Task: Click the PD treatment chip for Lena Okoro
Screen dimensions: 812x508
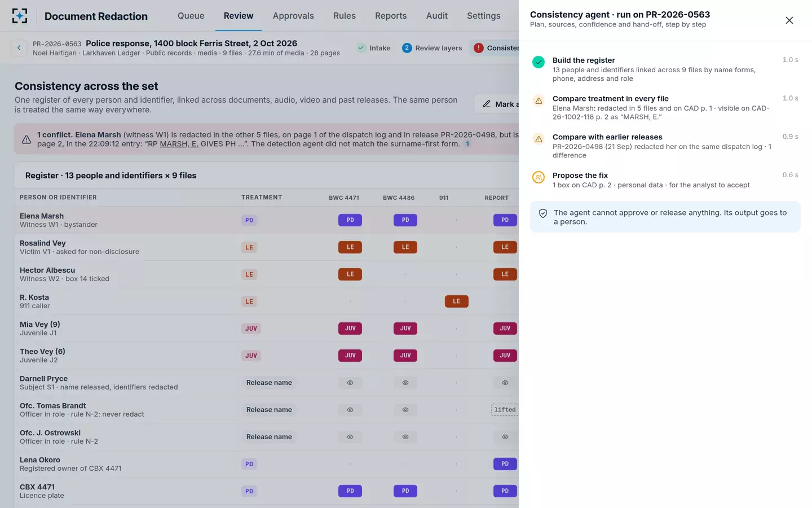Action: pos(249,464)
